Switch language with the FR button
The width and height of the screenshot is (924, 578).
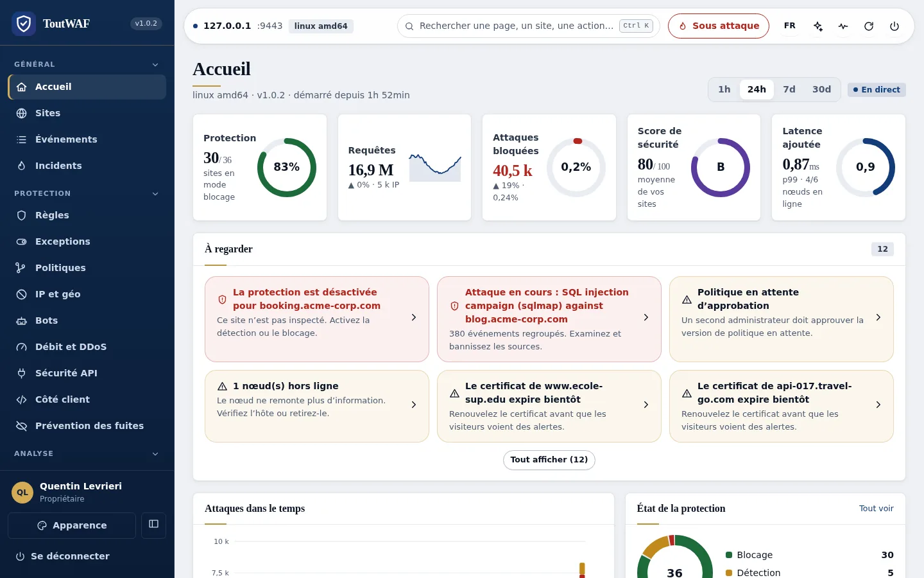(x=790, y=26)
